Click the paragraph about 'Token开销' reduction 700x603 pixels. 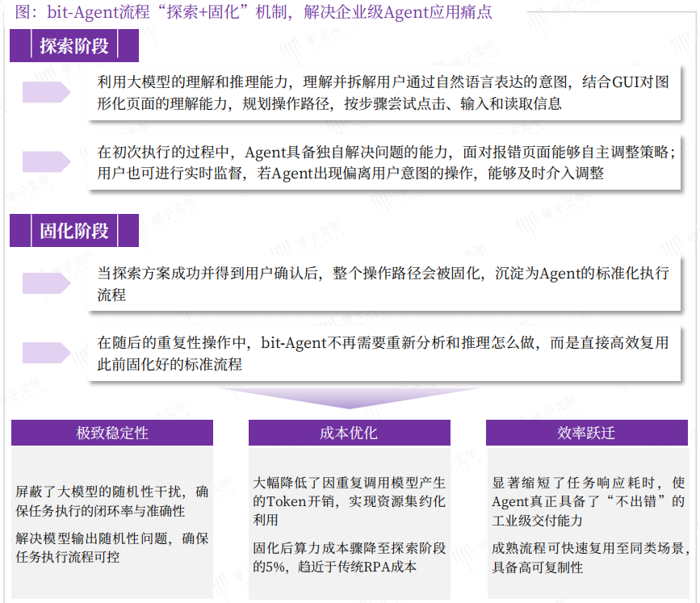349,501
